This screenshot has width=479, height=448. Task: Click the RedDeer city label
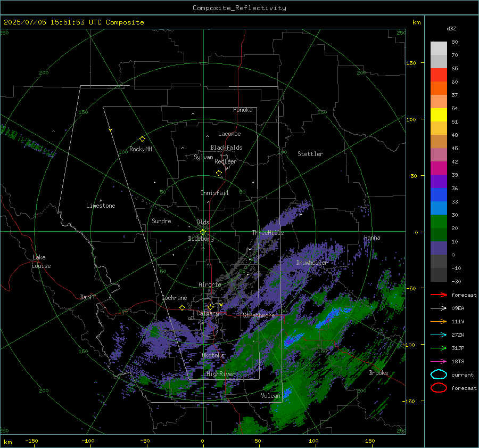pos(226,161)
